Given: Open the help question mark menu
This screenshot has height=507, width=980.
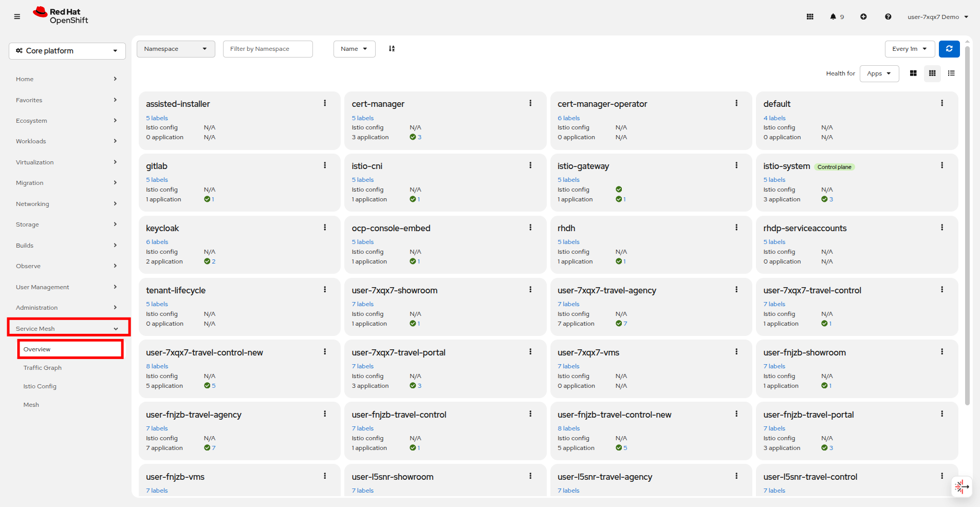Looking at the screenshot, I should click(x=888, y=17).
